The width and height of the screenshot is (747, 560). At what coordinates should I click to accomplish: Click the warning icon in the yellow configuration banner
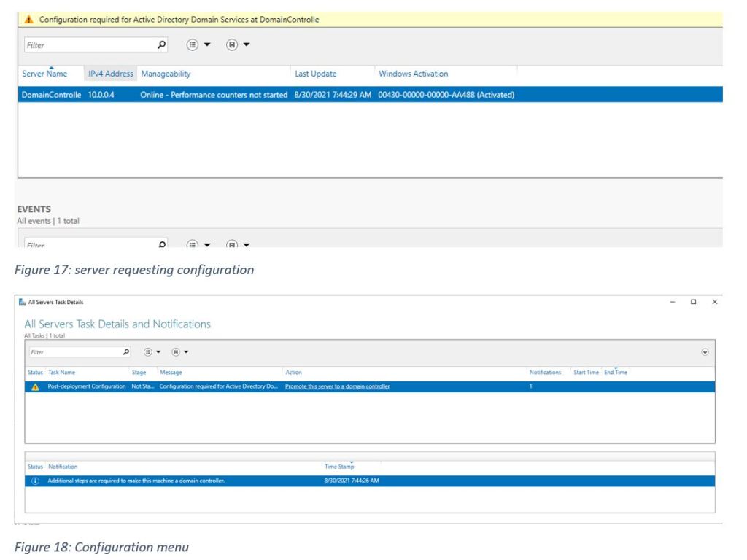point(28,19)
